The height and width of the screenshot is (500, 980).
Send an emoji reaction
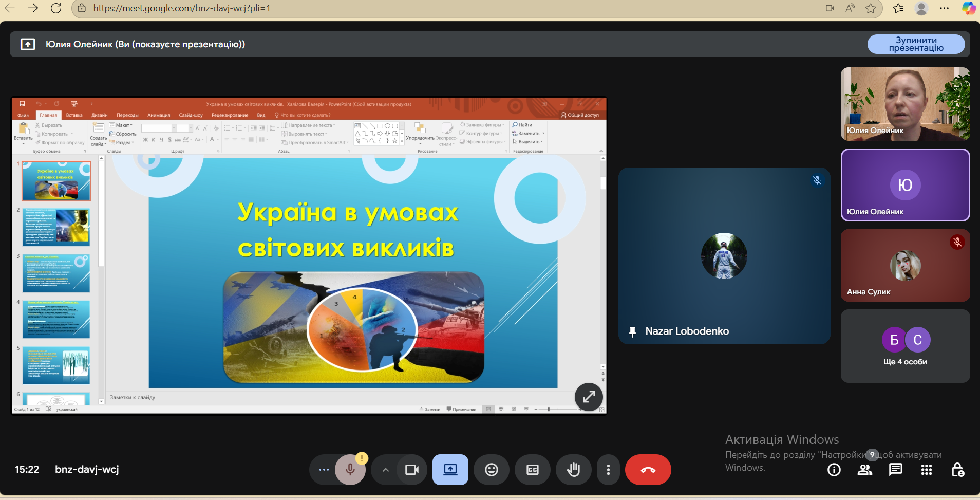pos(492,470)
